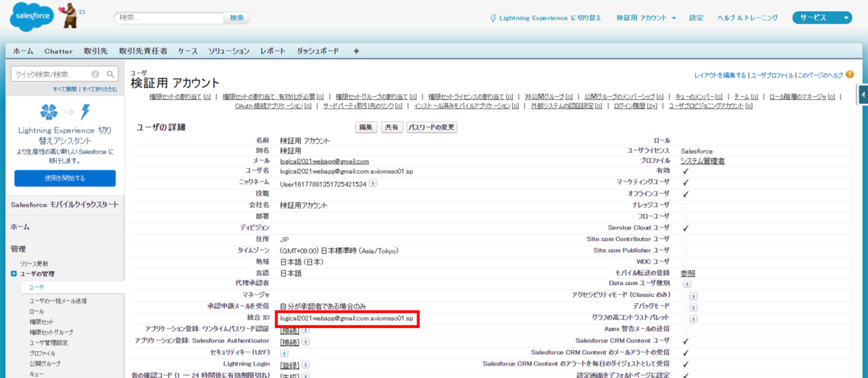The image size is (868, 378).
Task: Click the 編集 button in user details
Action: [367, 127]
